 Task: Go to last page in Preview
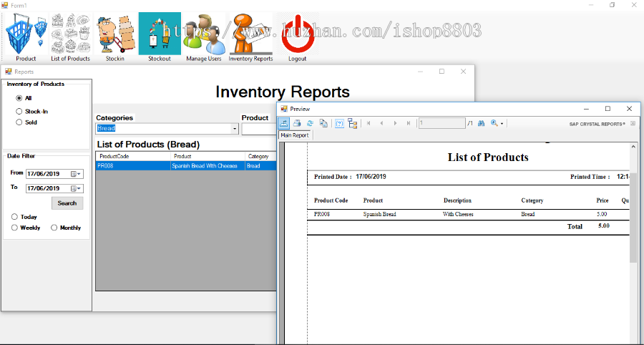[x=409, y=123]
